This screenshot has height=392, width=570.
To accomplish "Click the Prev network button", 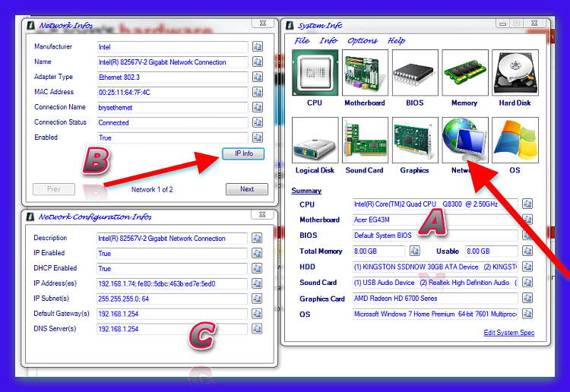I will (54, 189).
